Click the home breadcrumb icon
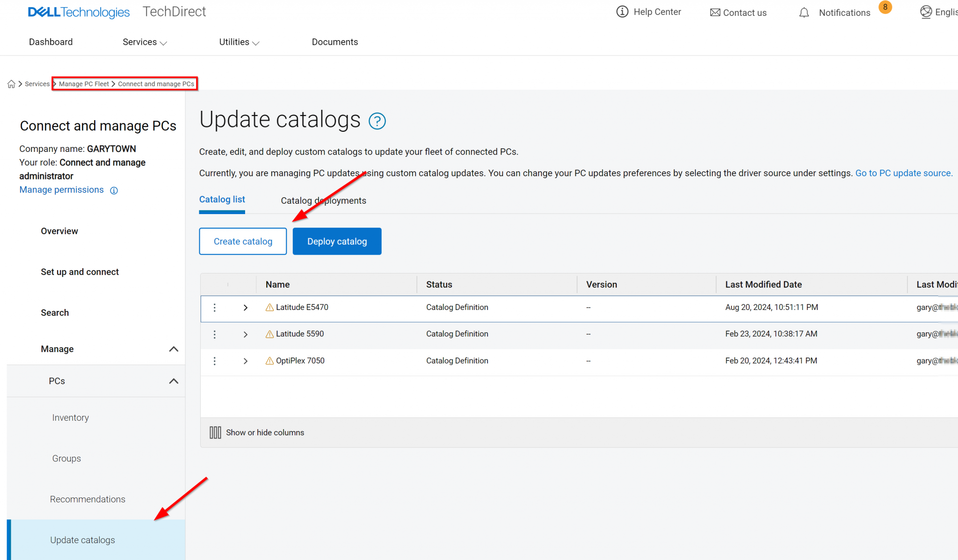 coord(11,84)
